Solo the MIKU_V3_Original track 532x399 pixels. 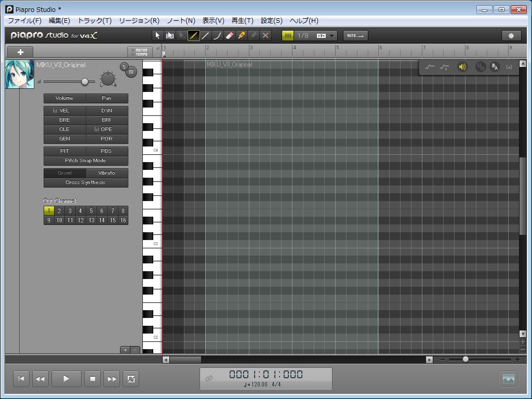(124, 67)
